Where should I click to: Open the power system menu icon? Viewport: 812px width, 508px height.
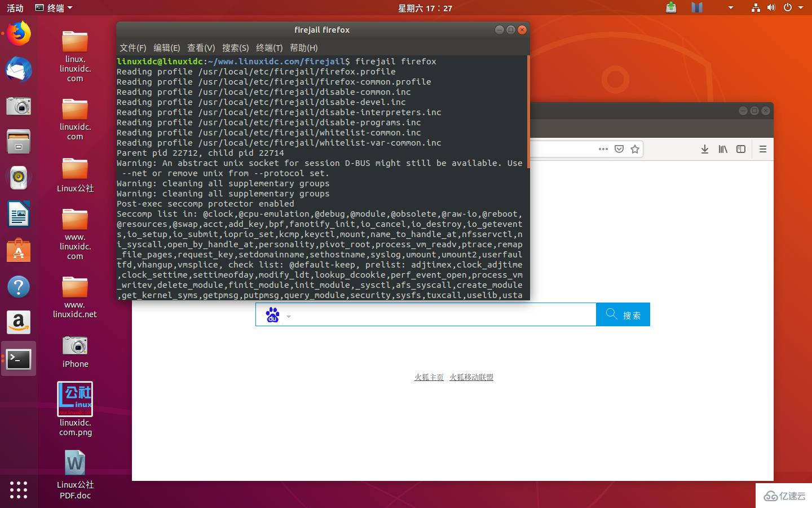[787, 8]
